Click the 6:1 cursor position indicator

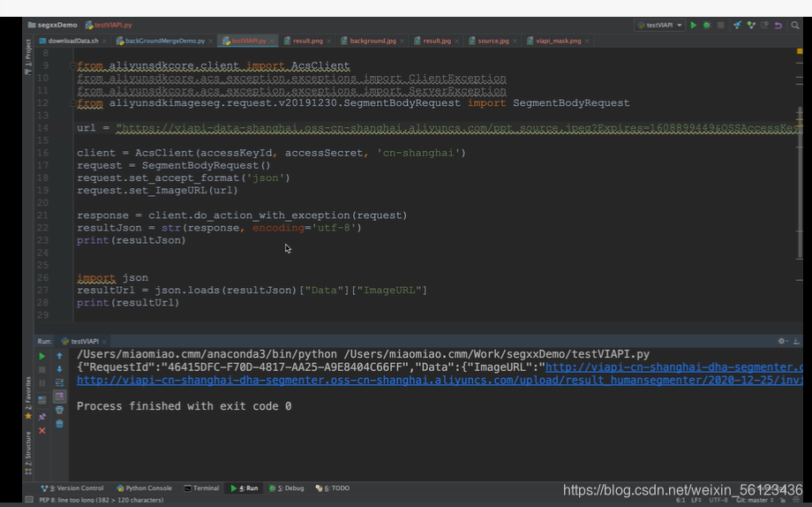(680, 500)
